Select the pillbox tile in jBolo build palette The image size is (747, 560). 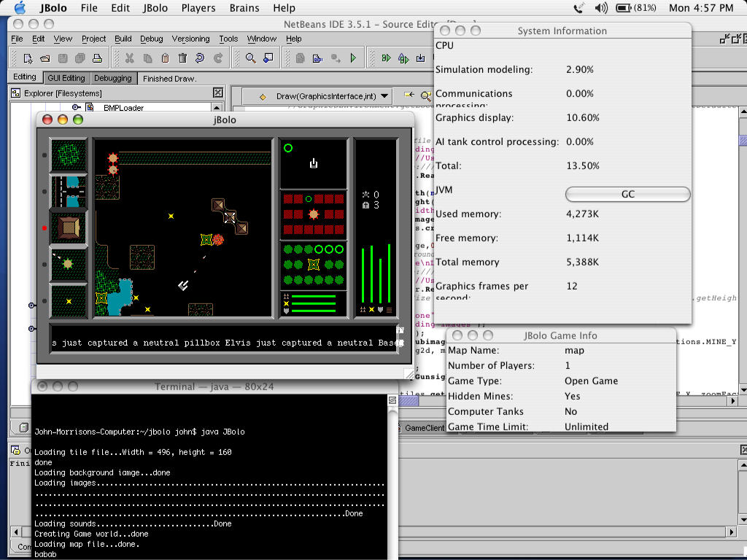[x=69, y=264]
